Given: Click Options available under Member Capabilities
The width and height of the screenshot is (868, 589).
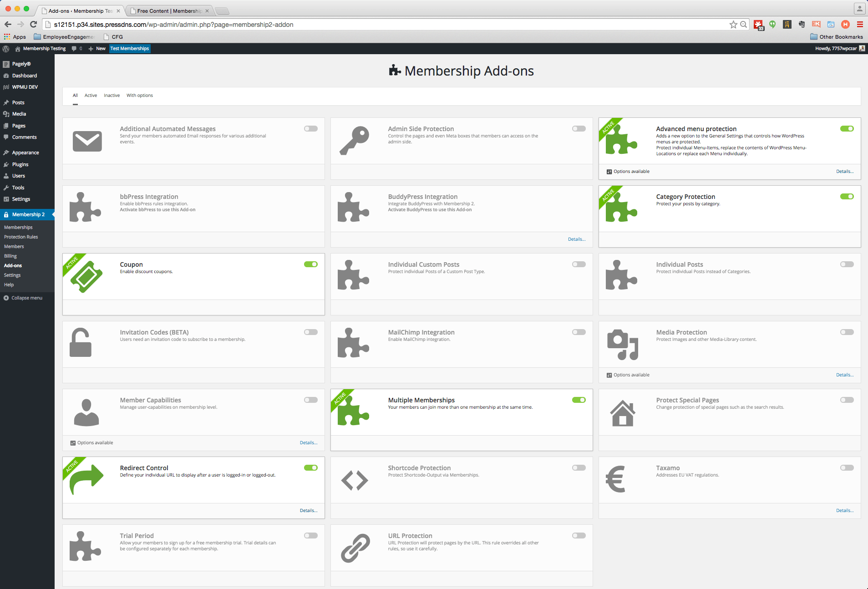Looking at the screenshot, I should tap(91, 442).
